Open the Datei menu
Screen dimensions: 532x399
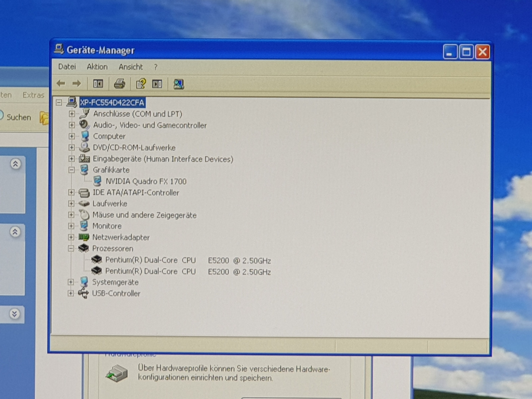[x=67, y=67]
